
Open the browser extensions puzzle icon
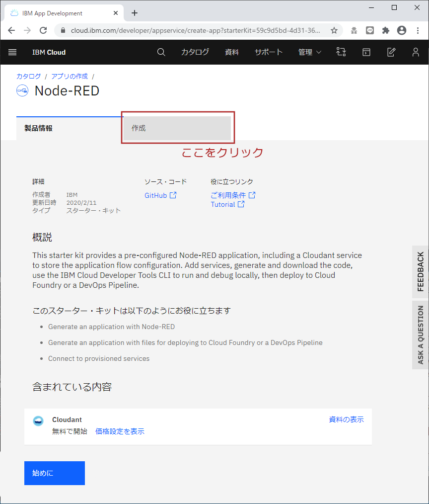[x=386, y=30]
